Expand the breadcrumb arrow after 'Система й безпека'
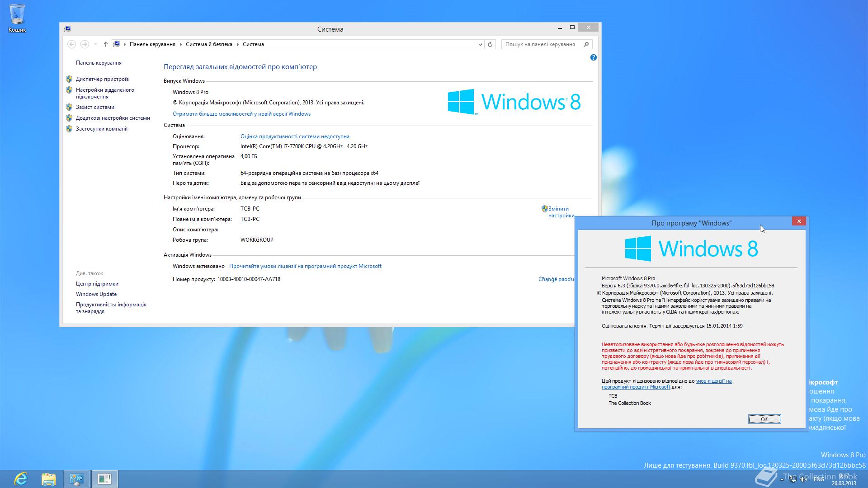 tap(237, 44)
